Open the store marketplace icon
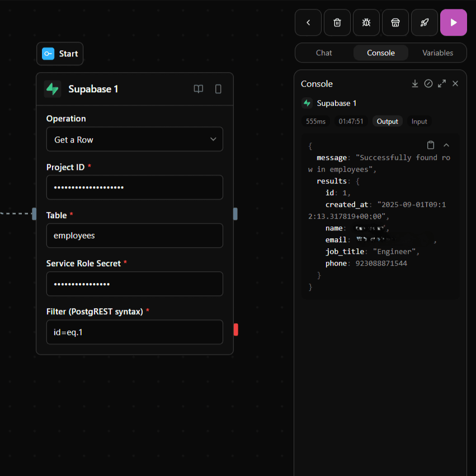 (395, 22)
